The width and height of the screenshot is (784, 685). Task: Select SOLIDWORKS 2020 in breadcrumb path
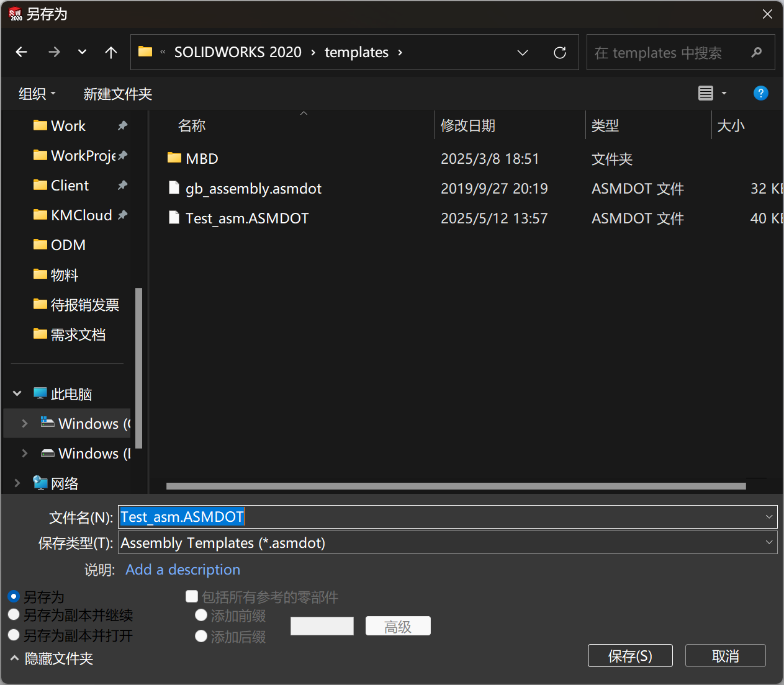(x=238, y=52)
